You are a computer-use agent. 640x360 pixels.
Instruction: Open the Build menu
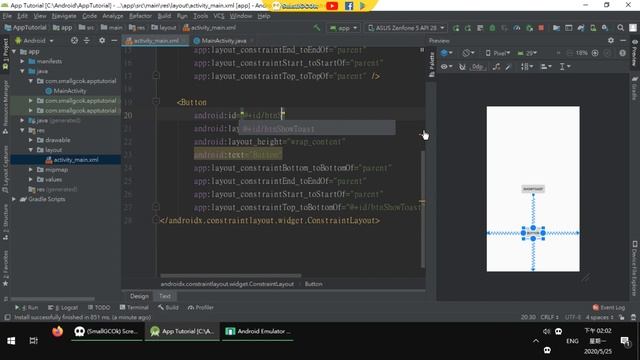pos(164,16)
